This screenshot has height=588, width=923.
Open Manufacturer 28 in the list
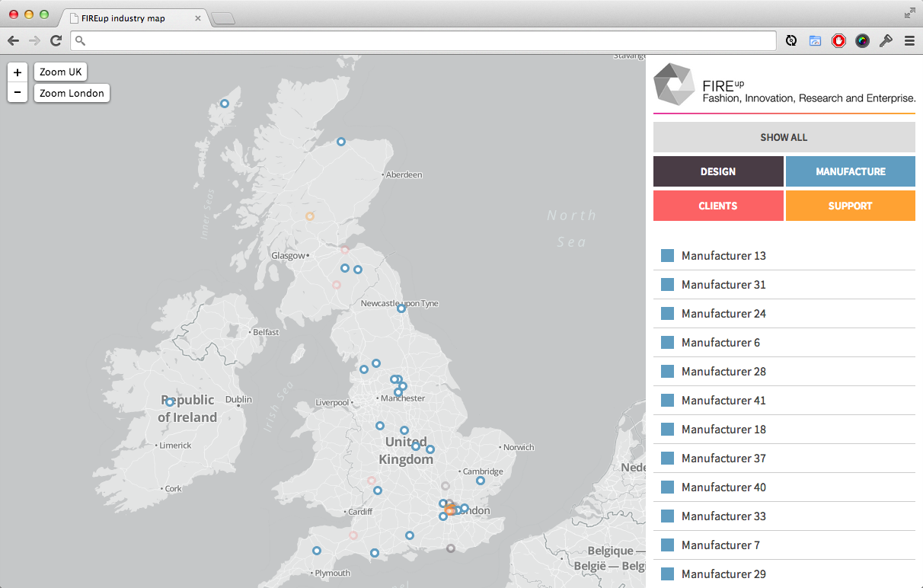point(784,372)
